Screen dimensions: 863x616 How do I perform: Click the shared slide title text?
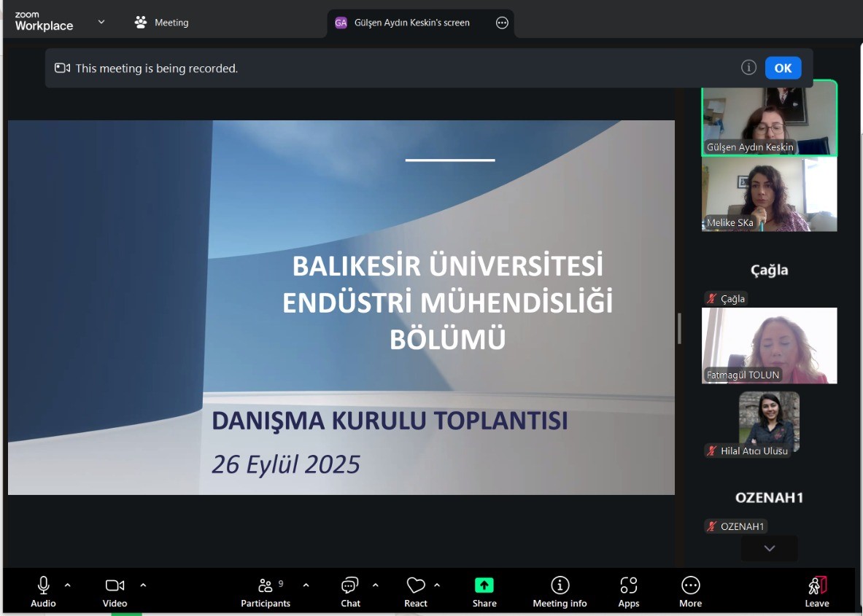tap(447, 302)
